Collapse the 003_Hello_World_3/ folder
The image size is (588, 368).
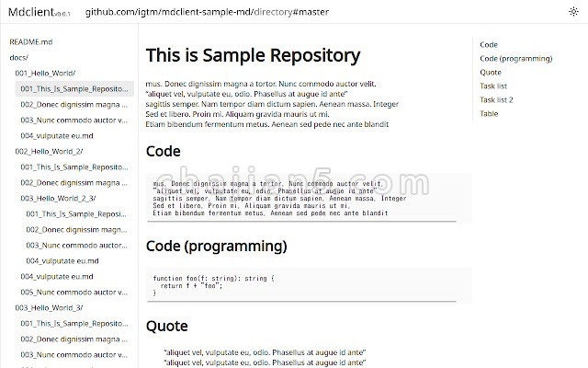[48, 307]
